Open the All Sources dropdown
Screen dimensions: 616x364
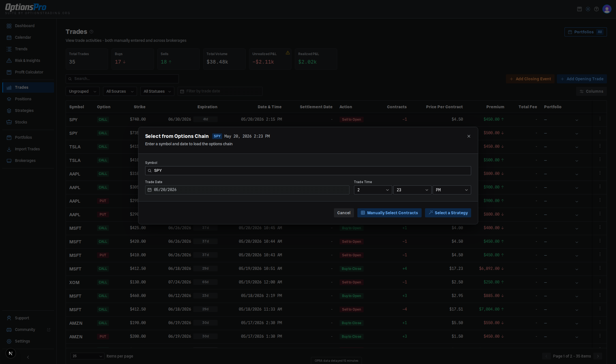[x=120, y=91]
